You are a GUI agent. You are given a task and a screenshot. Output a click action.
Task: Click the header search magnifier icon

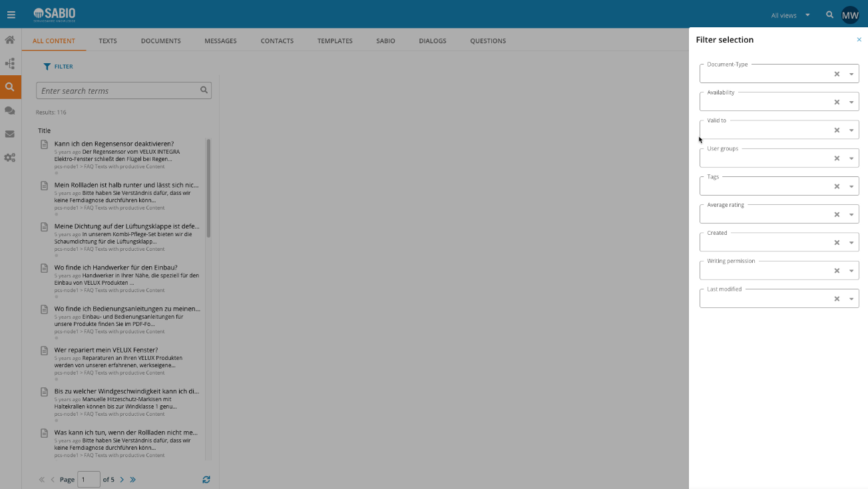pyautogui.click(x=829, y=15)
